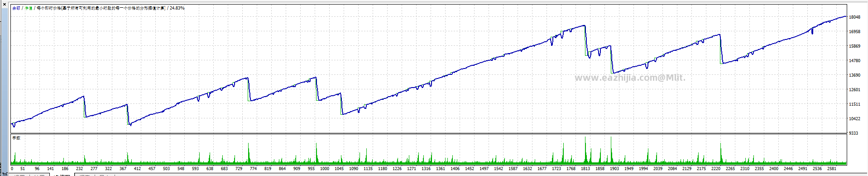The height and width of the screenshot is (176, 868).
Task: Click trade number 503 on horizontal axis
Action: click(x=166, y=169)
